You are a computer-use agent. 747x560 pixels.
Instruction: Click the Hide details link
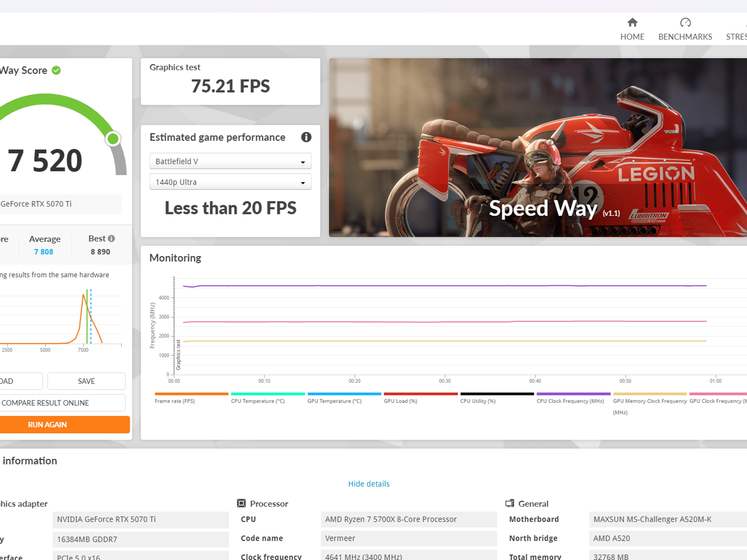tap(369, 484)
